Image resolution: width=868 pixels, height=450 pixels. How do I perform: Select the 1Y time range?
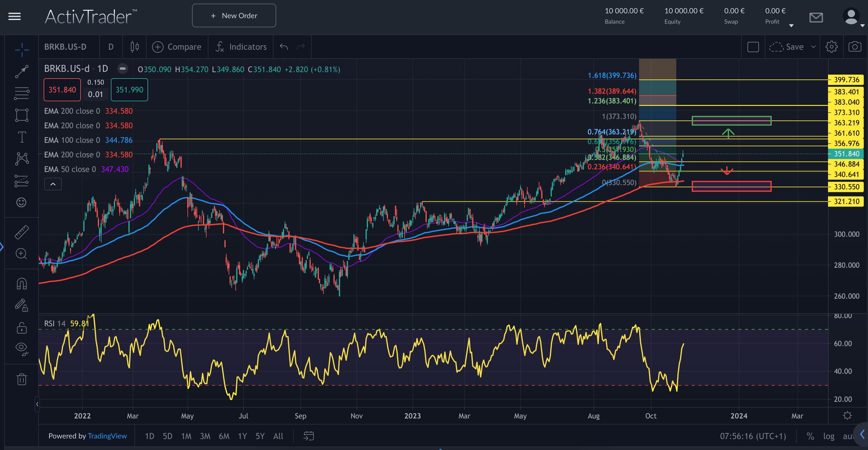coord(242,436)
